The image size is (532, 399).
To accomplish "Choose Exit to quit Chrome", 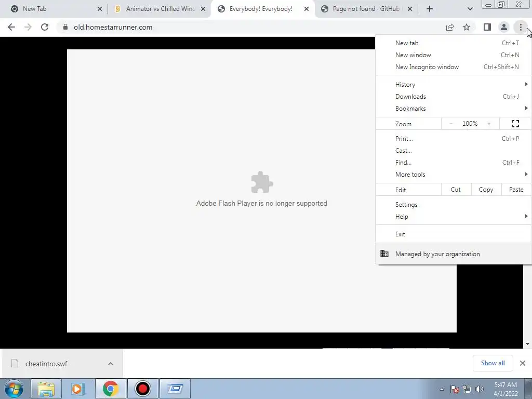I will 453,234.
